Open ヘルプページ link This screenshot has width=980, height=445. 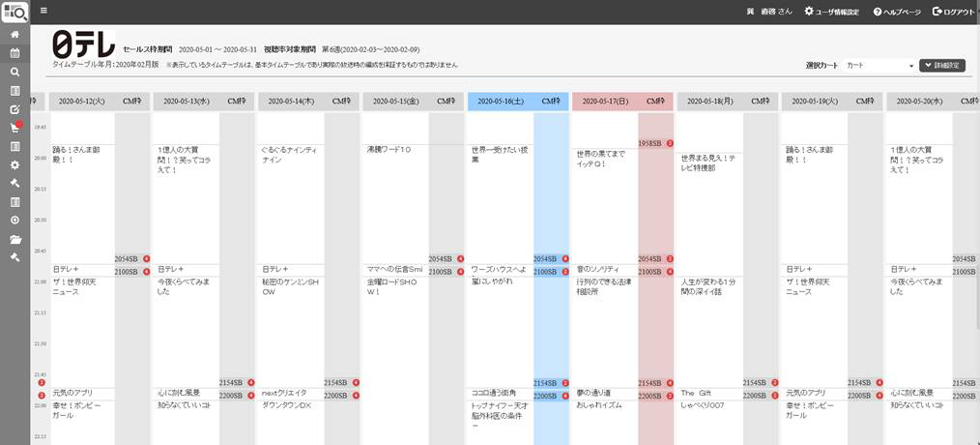click(x=897, y=12)
